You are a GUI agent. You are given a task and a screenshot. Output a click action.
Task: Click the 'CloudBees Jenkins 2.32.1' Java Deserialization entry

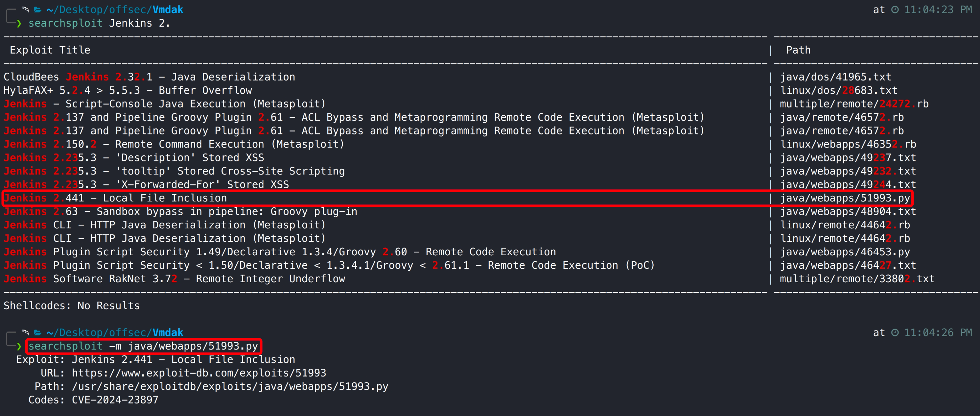pos(149,77)
